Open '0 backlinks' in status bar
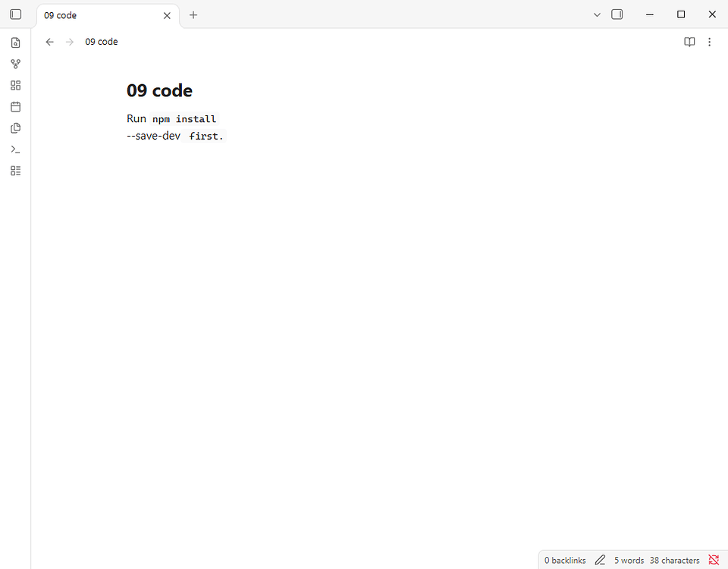The image size is (728, 569). pos(565,560)
